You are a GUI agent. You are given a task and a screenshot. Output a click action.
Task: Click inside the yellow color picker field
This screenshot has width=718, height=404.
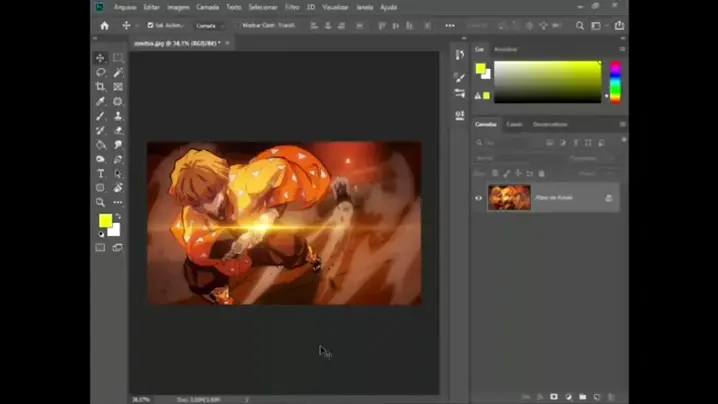click(x=548, y=82)
